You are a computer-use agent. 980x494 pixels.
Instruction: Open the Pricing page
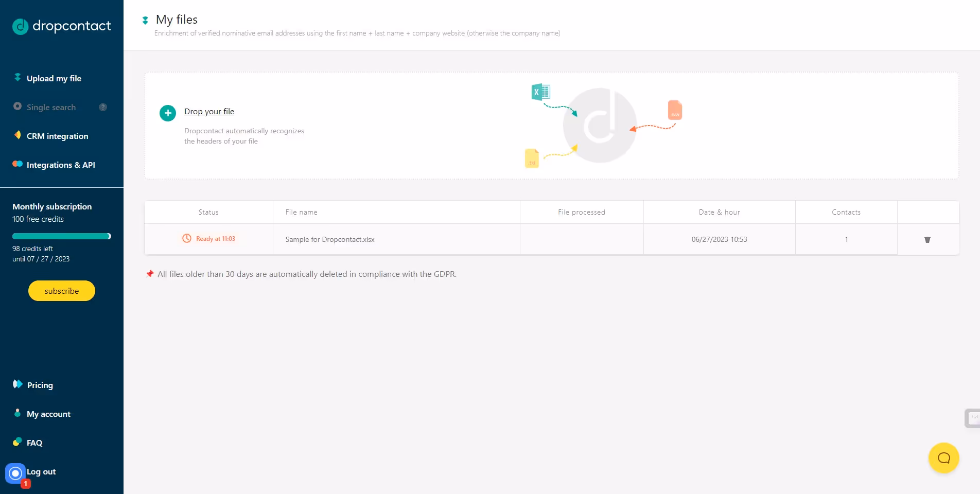(40, 385)
